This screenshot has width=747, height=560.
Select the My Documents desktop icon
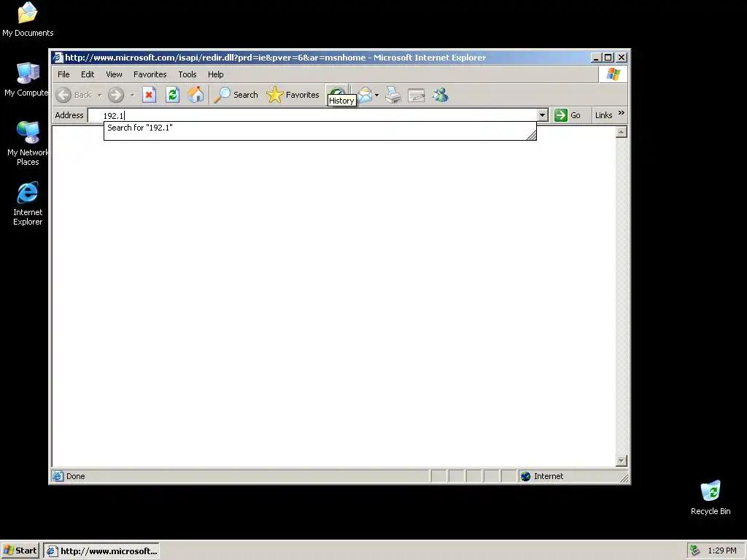[x=28, y=19]
